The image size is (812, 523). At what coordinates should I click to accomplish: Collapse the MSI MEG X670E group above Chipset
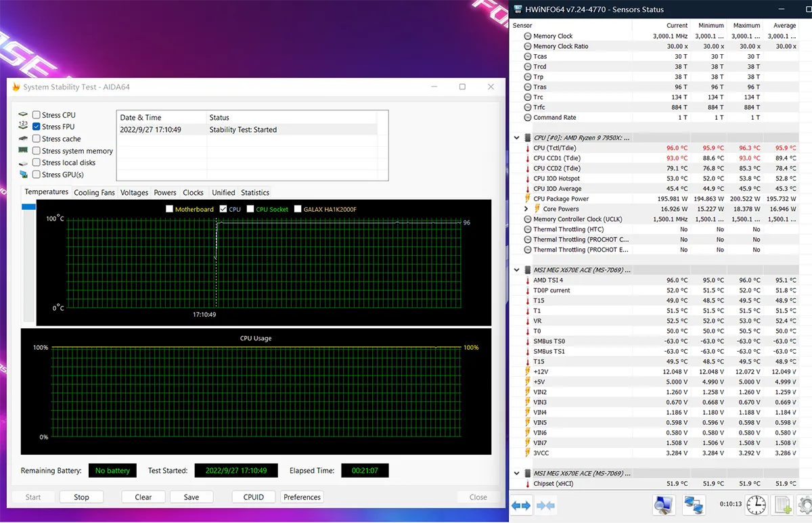[517, 474]
